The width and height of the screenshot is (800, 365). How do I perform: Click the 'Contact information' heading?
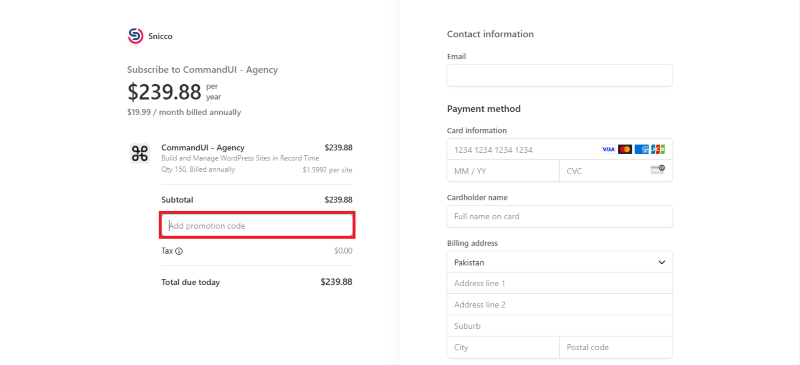(490, 34)
